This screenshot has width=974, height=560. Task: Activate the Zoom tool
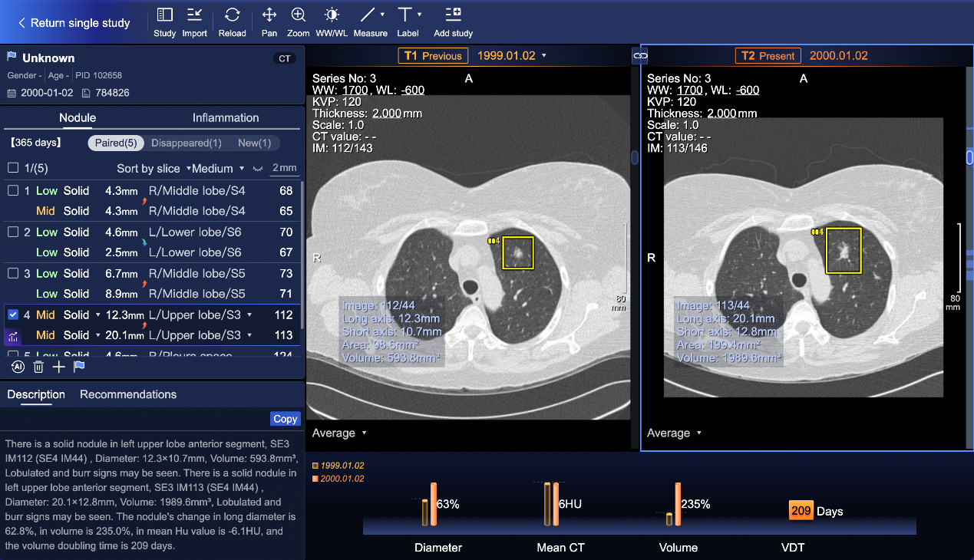click(299, 21)
